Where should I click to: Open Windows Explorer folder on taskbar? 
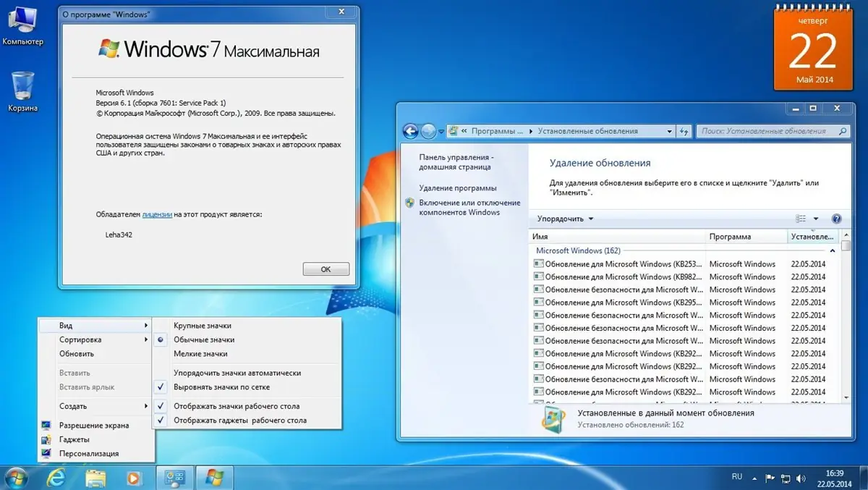click(x=95, y=477)
